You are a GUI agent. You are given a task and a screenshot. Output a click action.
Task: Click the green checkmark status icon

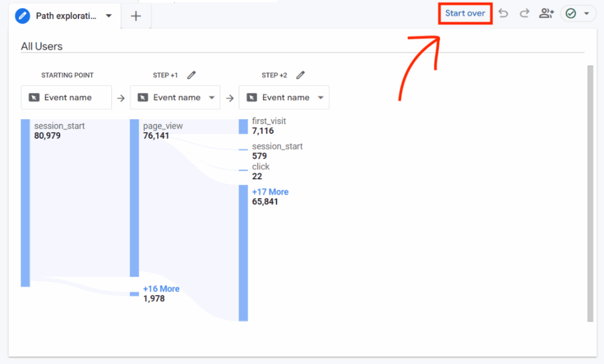click(570, 14)
